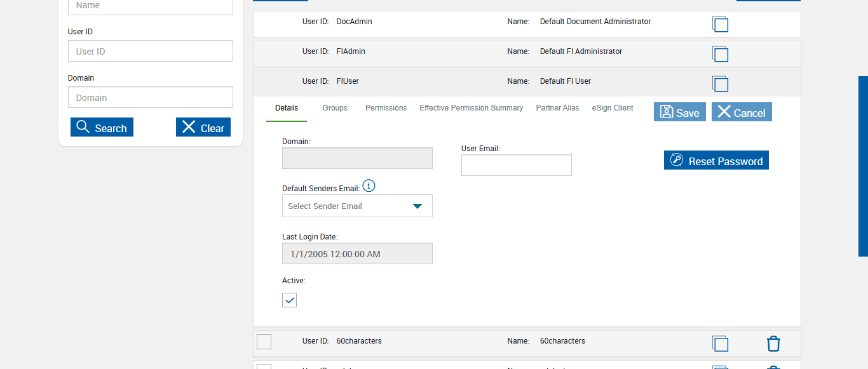Clear the search filters

pyautogui.click(x=203, y=128)
